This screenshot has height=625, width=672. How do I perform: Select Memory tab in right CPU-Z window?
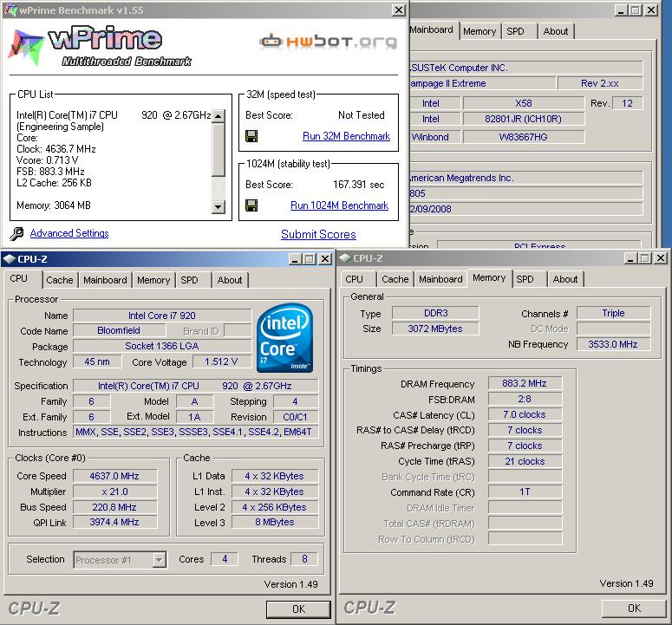point(489,278)
